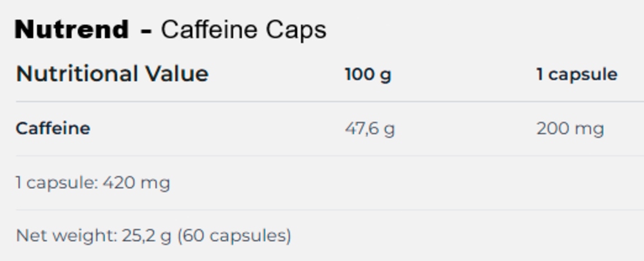Viewport: 644px width, 261px height.
Task: Click the Nutrend brand name
Action: (x=71, y=30)
